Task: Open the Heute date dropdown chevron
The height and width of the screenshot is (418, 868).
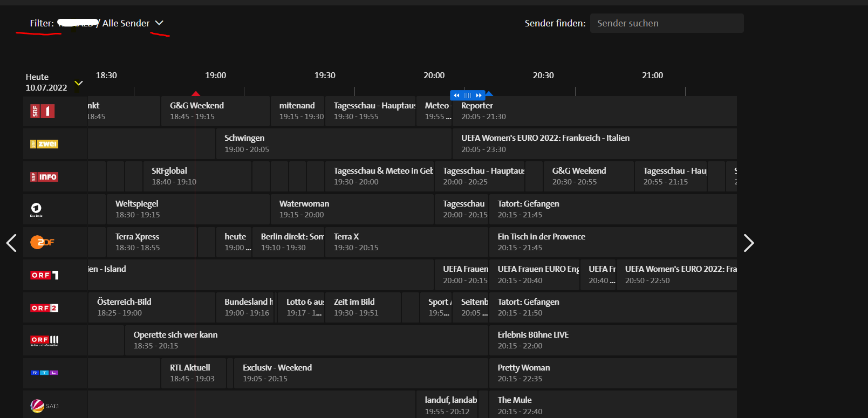Action: coord(79,83)
